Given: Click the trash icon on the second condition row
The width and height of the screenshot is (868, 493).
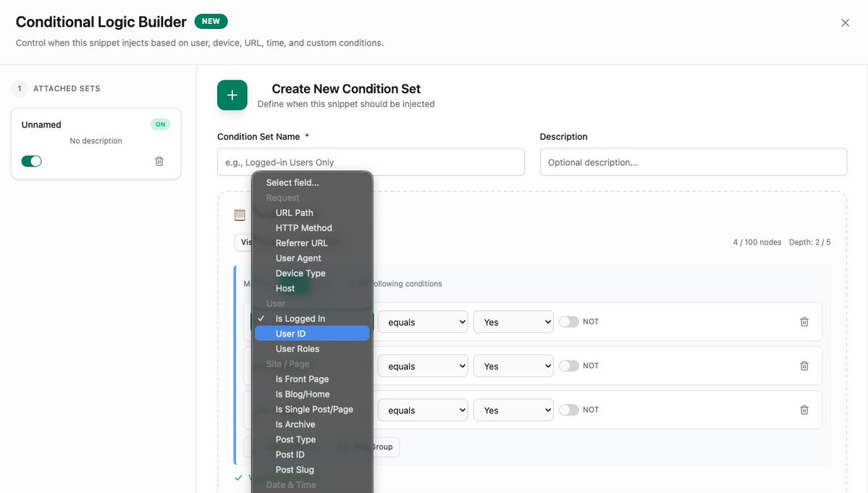Looking at the screenshot, I should [x=804, y=366].
